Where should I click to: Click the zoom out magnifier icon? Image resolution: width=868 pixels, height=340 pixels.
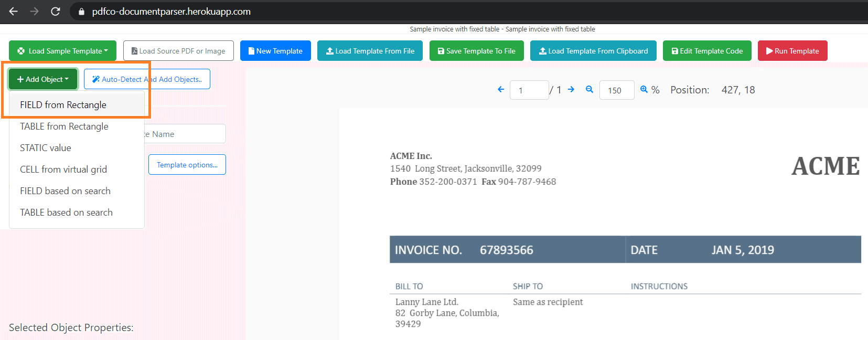(x=590, y=90)
